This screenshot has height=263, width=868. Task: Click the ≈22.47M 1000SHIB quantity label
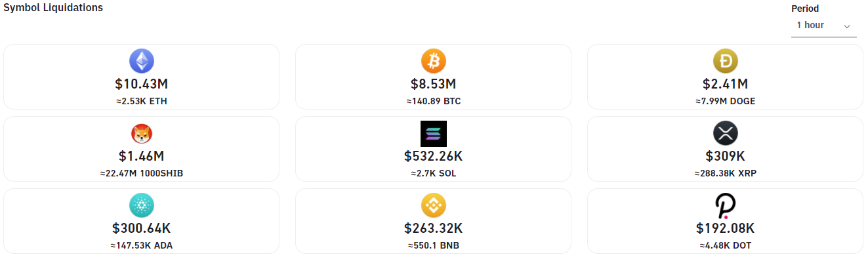[141, 173]
